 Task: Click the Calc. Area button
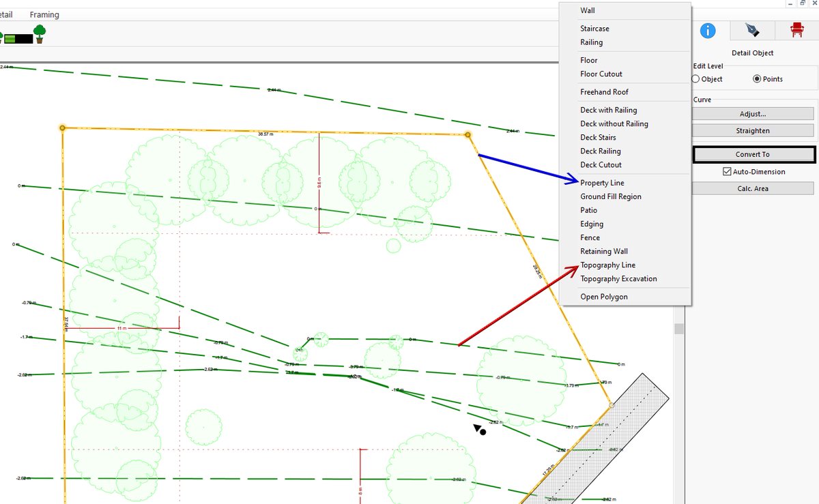click(753, 188)
